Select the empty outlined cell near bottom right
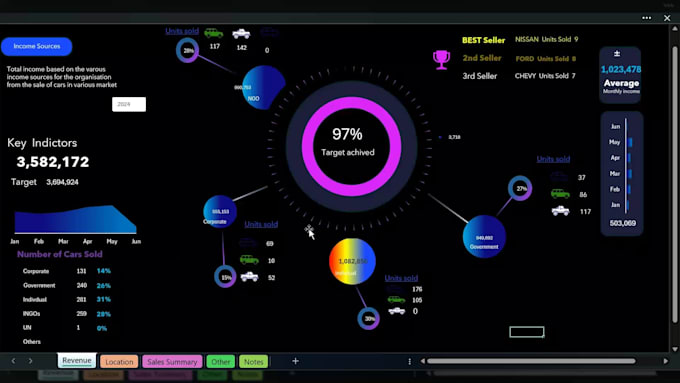The image size is (680, 383). 526,332
